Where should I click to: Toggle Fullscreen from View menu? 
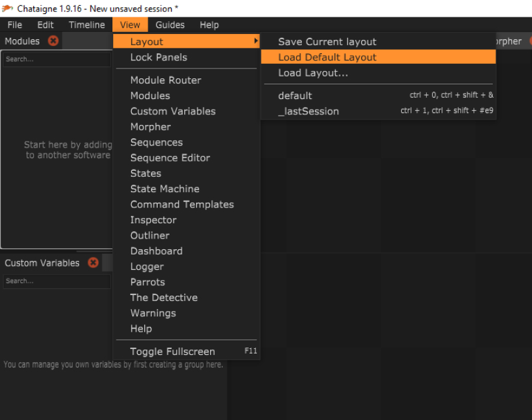pyautogui.click(x=173, y=352)
